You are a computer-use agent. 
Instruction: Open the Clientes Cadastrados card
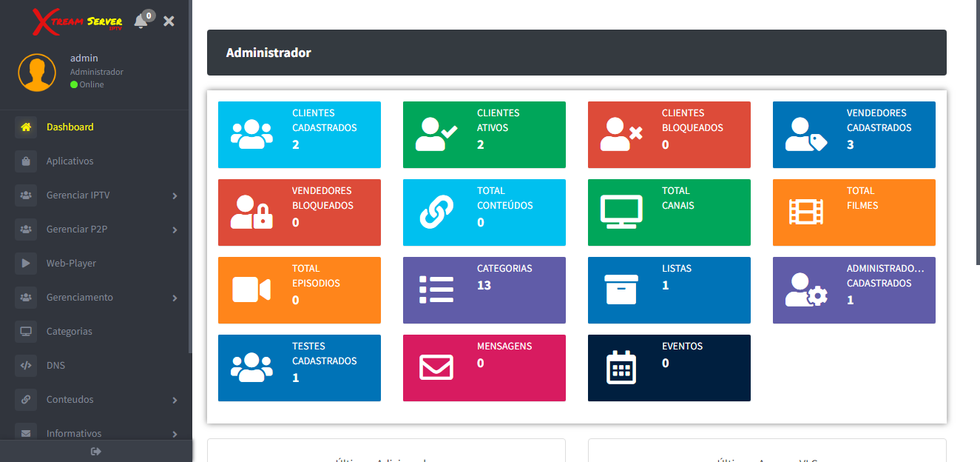[x=299, y=135]
